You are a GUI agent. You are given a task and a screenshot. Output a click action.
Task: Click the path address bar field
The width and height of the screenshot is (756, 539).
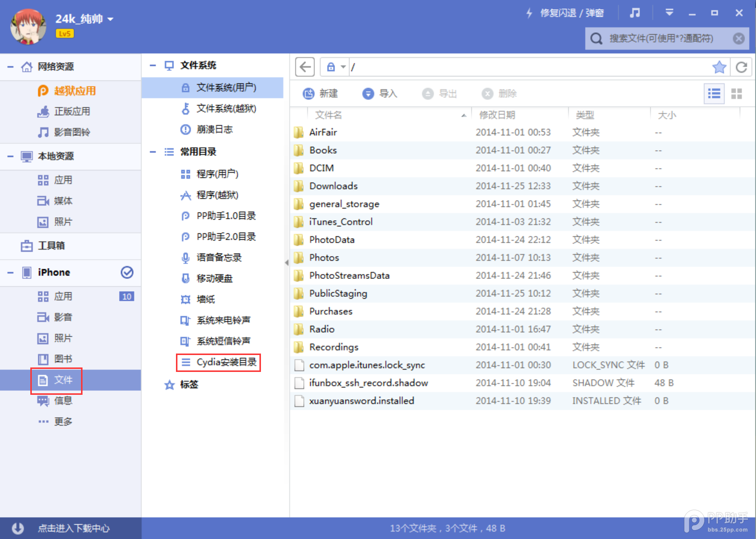point(529,67)
